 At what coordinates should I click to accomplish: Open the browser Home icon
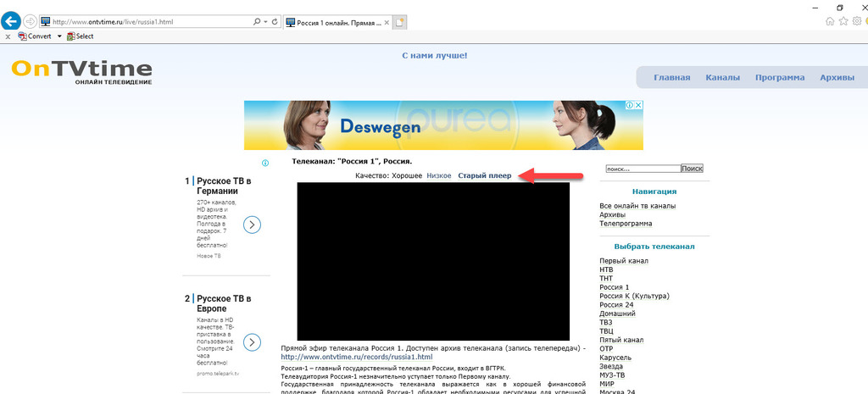(830, 21)
